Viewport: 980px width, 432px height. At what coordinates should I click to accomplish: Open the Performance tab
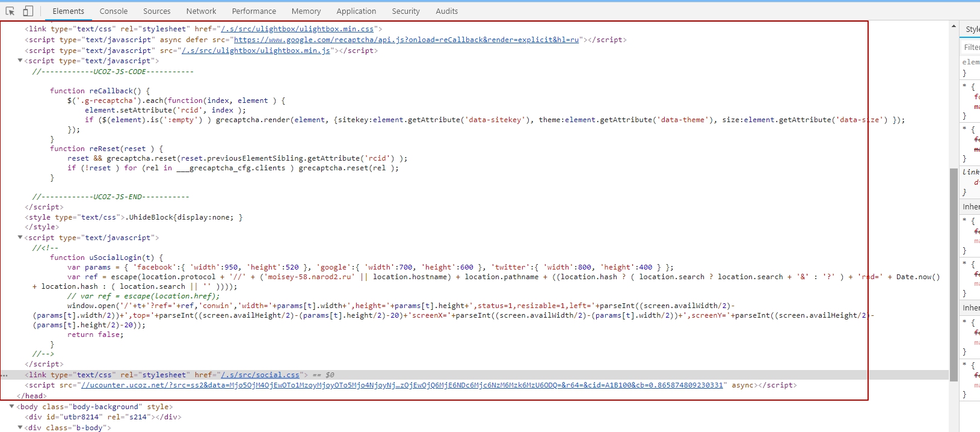254,11
